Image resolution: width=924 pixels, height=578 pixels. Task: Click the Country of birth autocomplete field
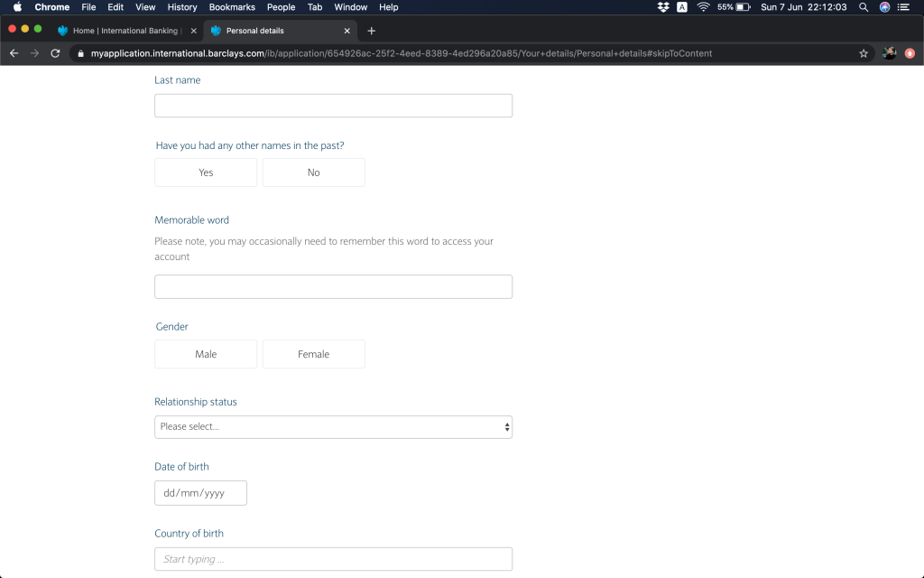tap(333, 559)
